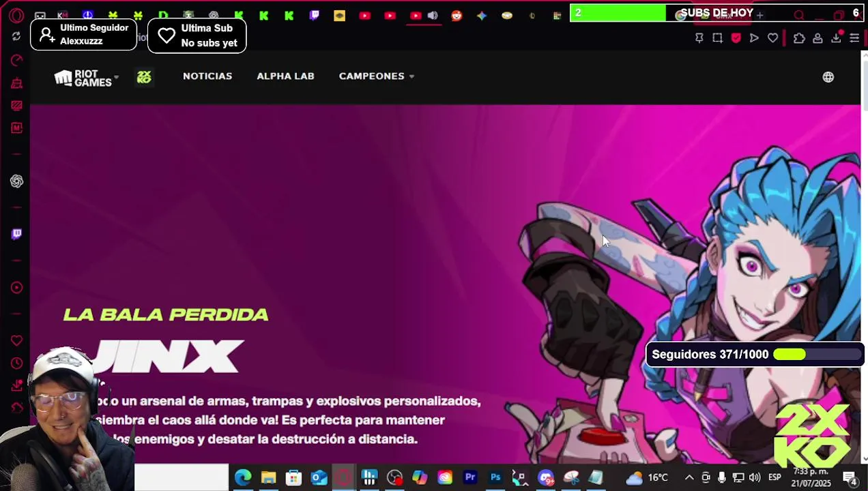This screenshot has height=491, width=868.
Task: Open the My Flow send arrow
Action: tap(754, 38)
